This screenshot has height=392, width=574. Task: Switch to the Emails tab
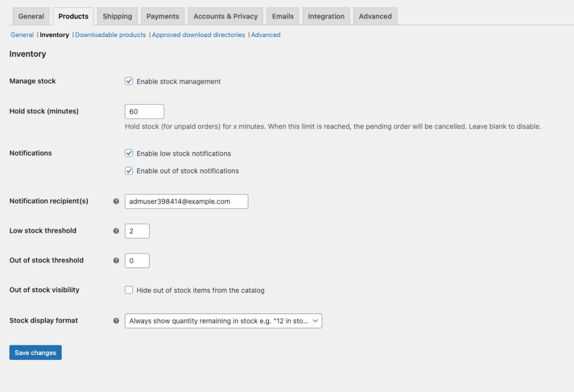283,16
